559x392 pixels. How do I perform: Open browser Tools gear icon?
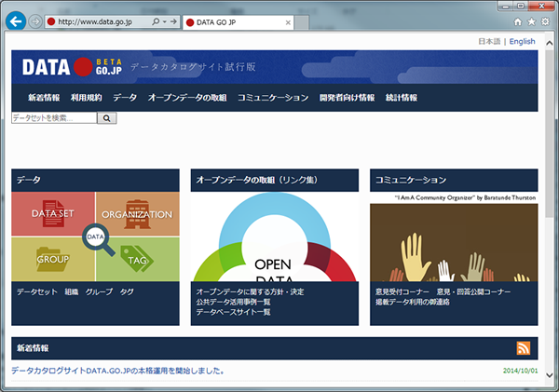(x=545, y=22)
